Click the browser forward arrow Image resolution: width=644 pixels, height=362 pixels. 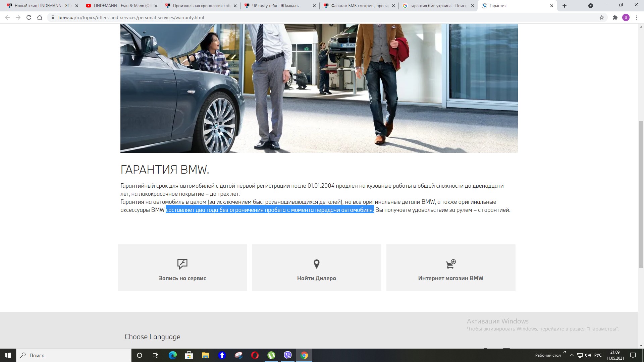pyautogui.click(x=18, y=17)
